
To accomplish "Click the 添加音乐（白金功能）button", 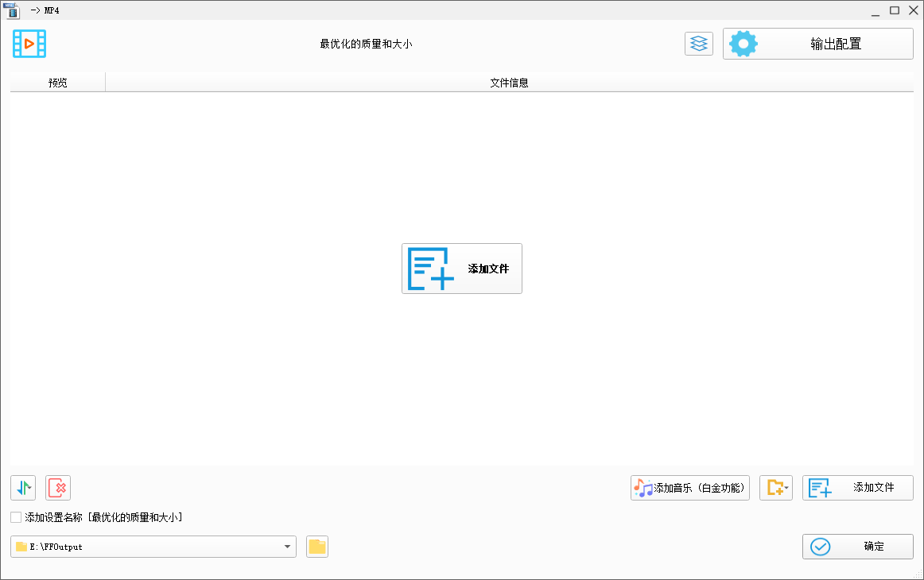I will pyautogui.click(x=689, y=488).
